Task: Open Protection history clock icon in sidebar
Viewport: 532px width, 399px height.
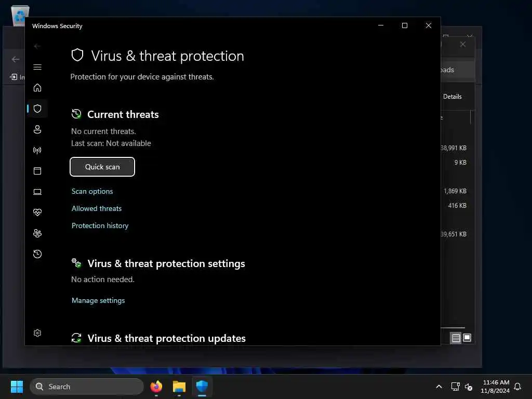Action: coord(37,254)
